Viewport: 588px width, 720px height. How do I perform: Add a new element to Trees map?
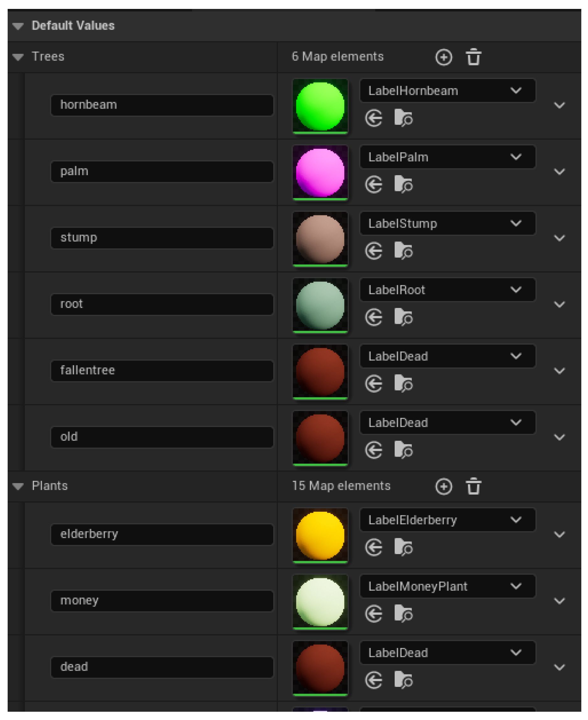pos(443,57)
